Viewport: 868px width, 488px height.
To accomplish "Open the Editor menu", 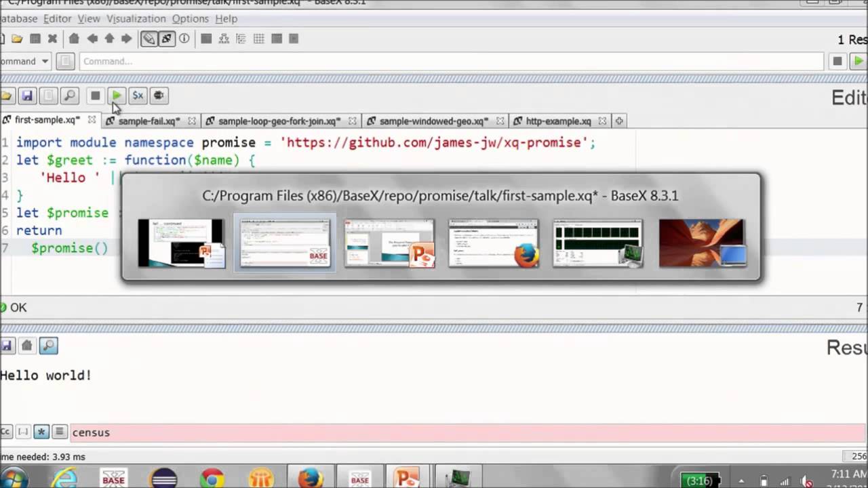I will [58, 18].
